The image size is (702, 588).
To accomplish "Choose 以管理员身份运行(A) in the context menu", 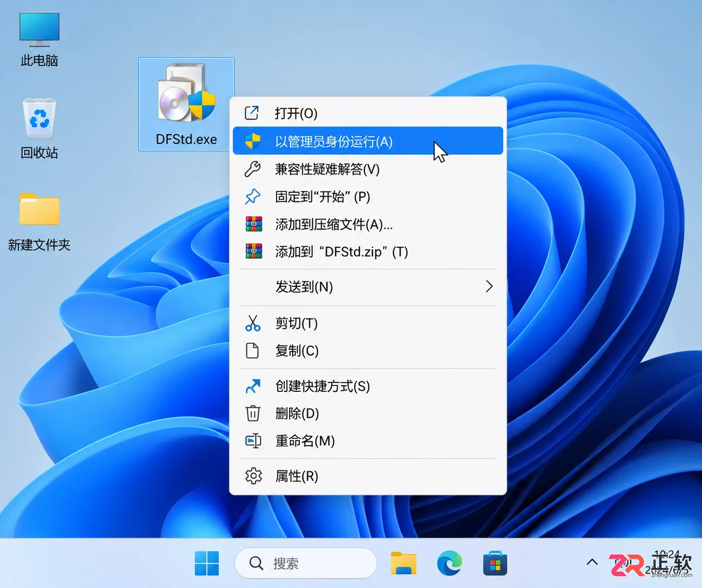I will click(x=368, y=141).
